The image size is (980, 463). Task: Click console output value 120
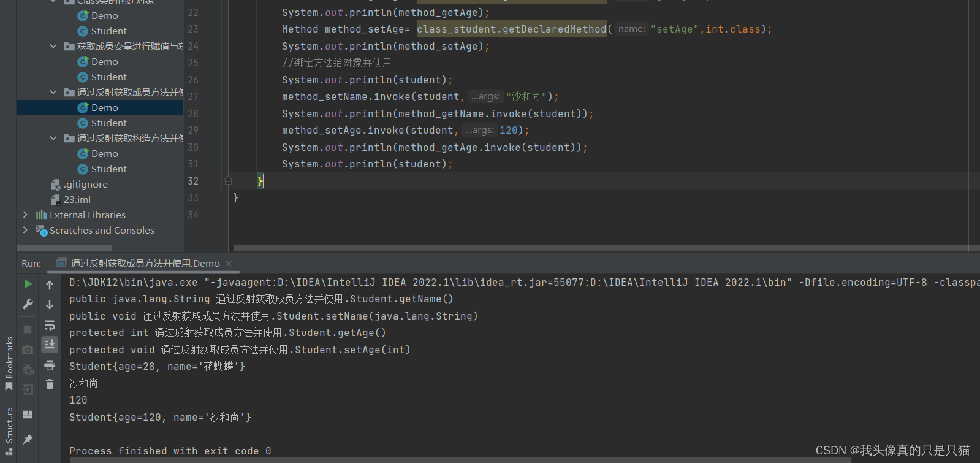pyautogui.click(x=78, y=400)
